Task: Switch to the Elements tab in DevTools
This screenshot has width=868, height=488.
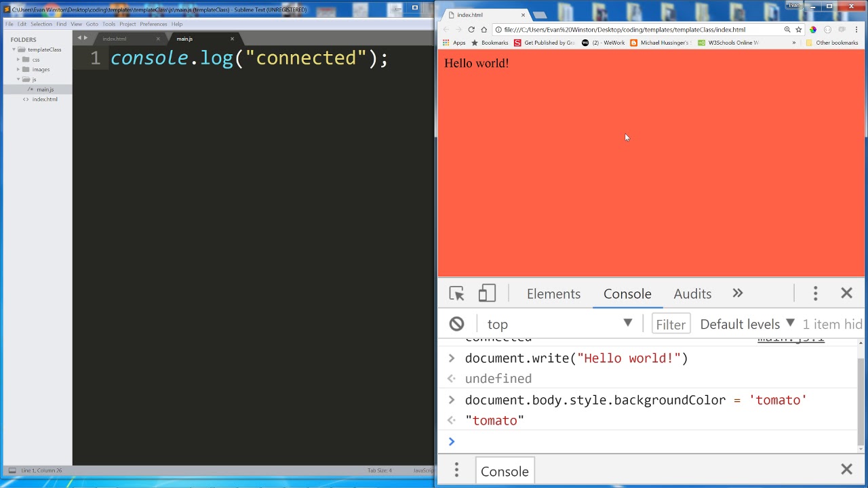Action: [553, 293]
